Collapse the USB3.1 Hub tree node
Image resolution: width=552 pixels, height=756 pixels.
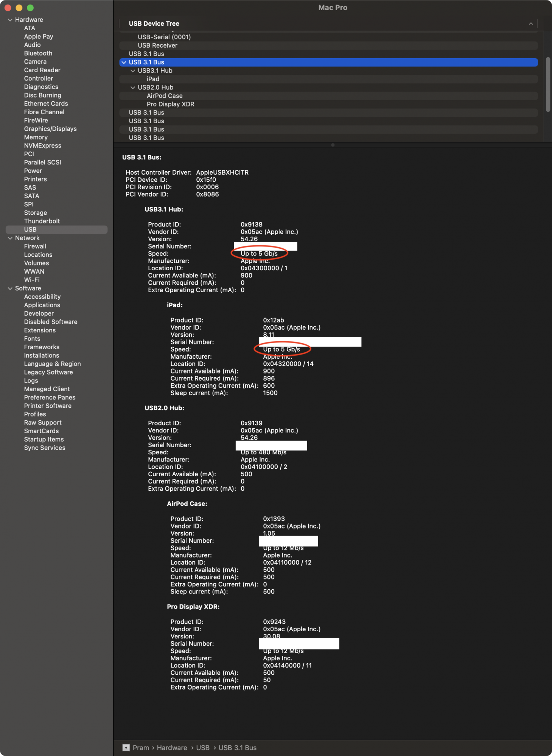[x=133, y=71]
